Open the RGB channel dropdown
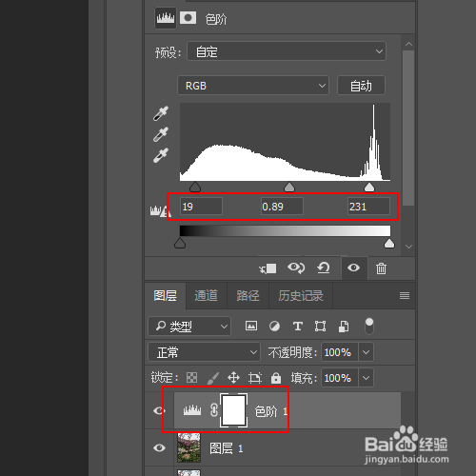This screenshot has width=476, height=476. pos(253,86)
